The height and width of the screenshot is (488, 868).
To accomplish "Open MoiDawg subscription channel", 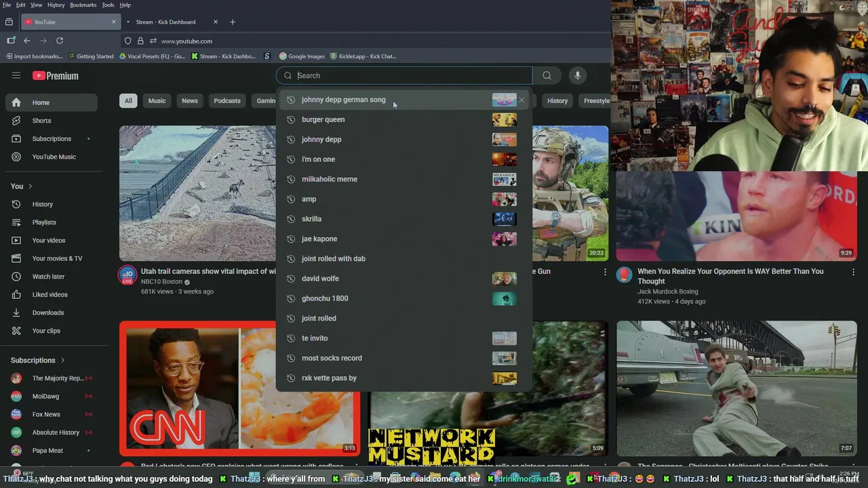I will coord(52,396).
